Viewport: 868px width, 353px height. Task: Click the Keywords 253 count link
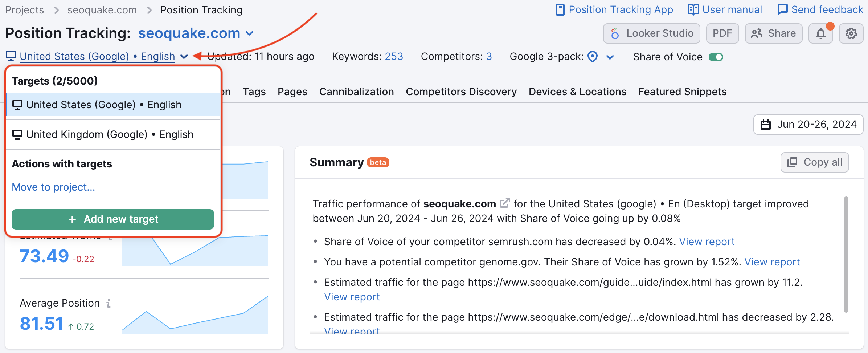pos(394,57)
